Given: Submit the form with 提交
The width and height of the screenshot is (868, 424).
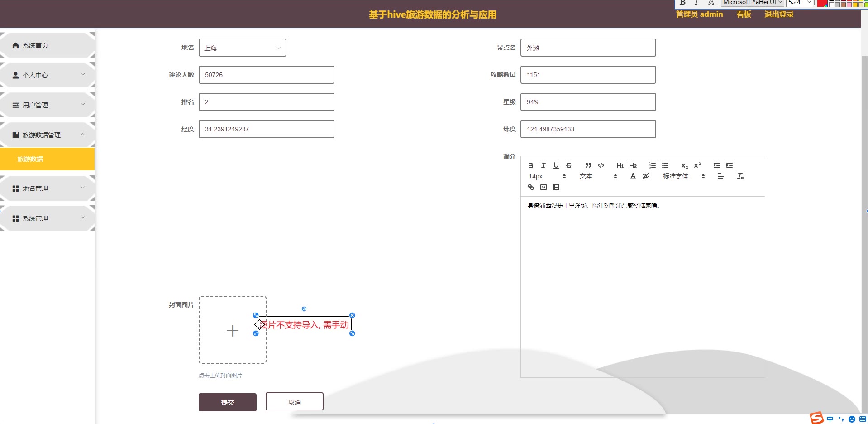Looking at the screenshot, I should [x=228, y=402].
